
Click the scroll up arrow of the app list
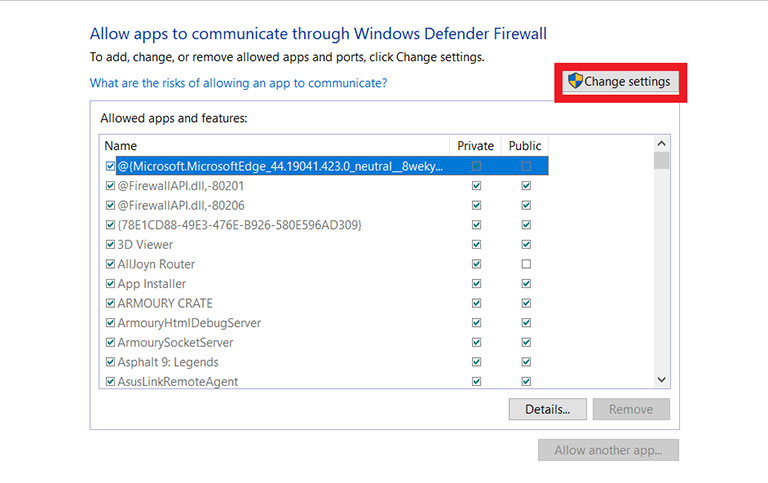click(x=661, y=144)
